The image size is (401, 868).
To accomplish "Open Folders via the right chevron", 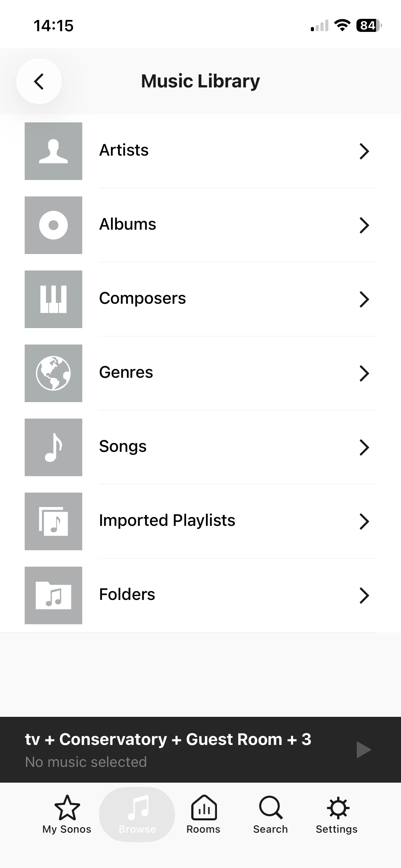I will [364, 595].
